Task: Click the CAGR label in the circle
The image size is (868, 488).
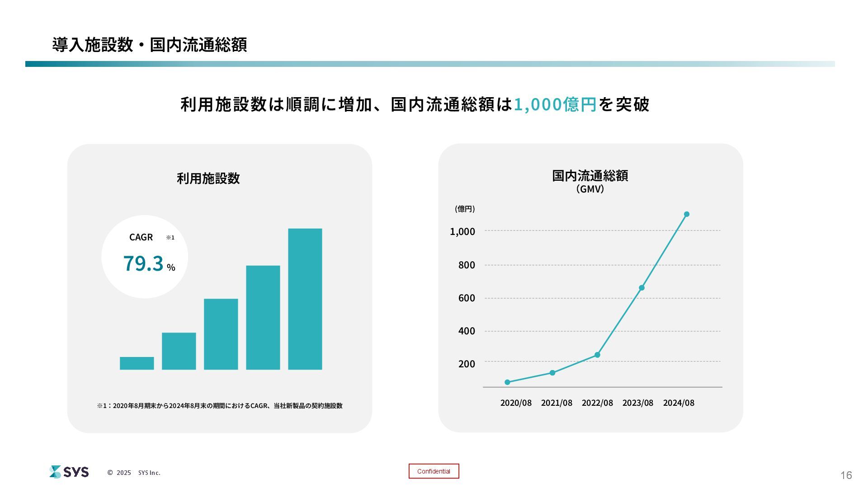Action: [141, 237]
